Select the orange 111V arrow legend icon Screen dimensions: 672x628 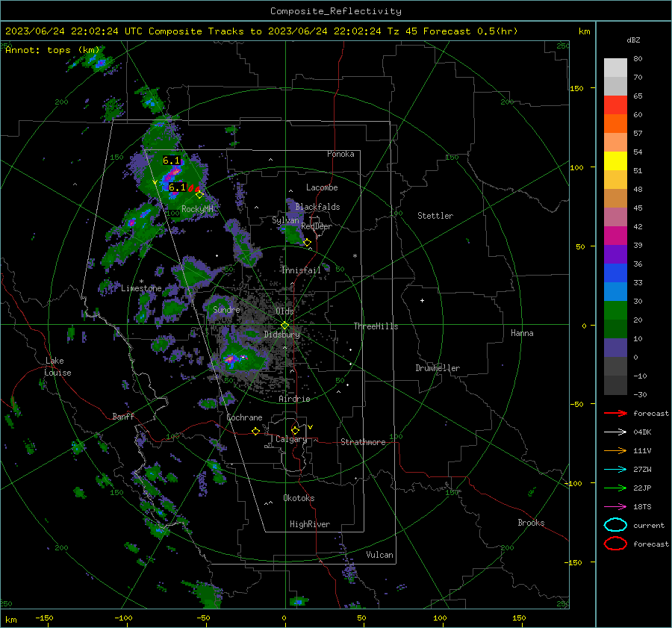pos(615,450)
